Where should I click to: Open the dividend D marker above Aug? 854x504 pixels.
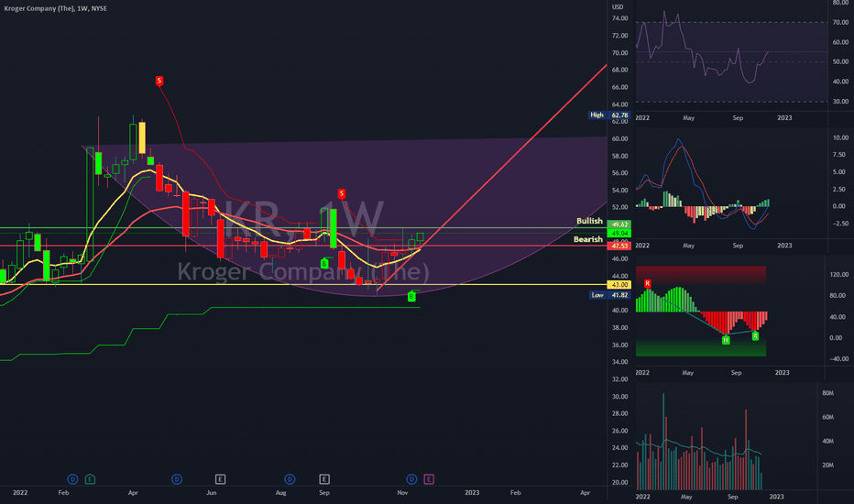[x=290, y=479]
